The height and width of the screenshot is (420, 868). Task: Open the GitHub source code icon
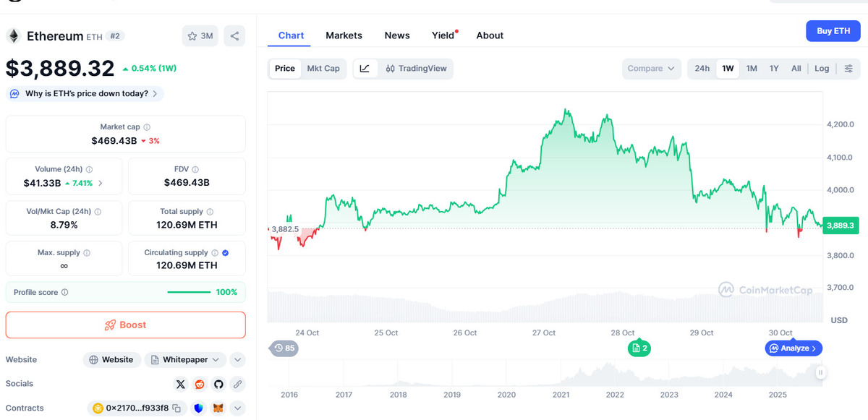coord(218,384)
